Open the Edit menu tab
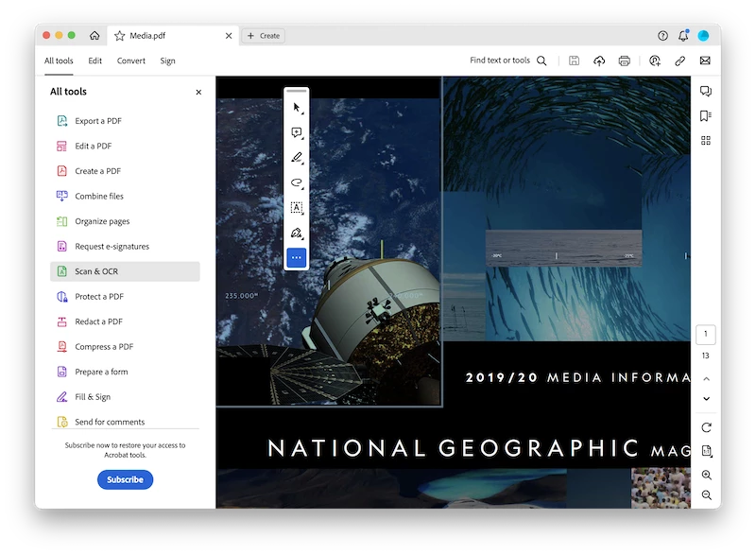The width and height of the screenshot is (756, 555). tap(95, 61)
